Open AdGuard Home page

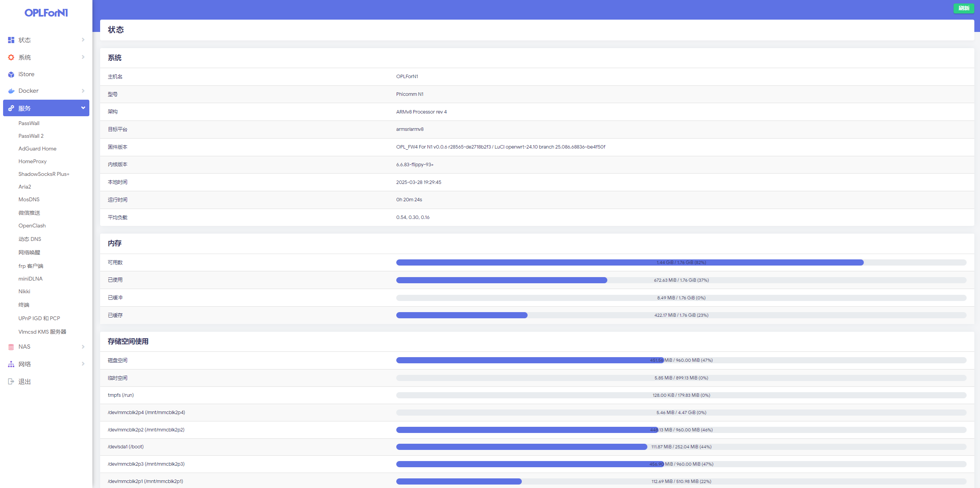pos(37,149)
